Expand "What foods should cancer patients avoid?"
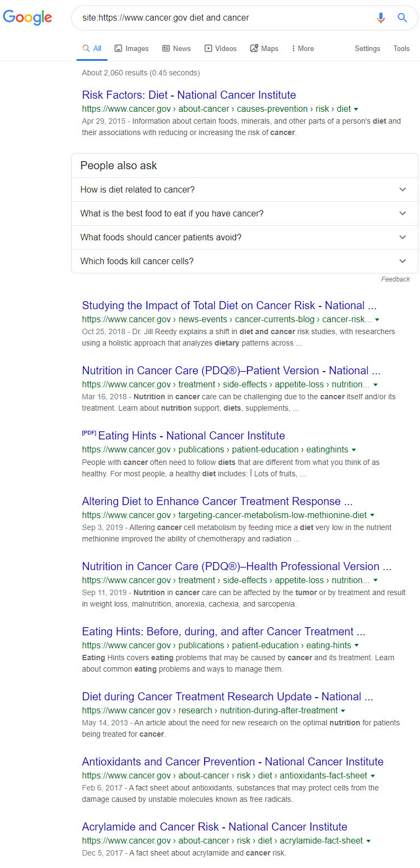 [x=245, y=237]
